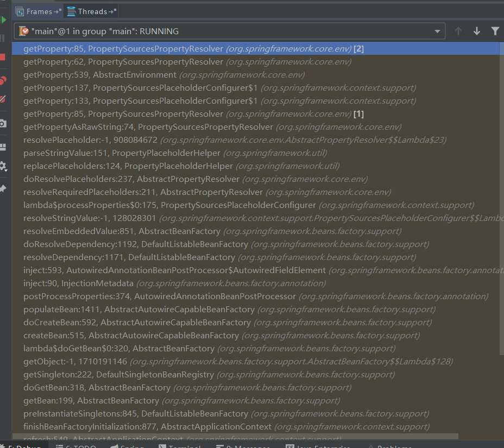Select frame getProperty:85 marked [1]

(x=256, y=114)
